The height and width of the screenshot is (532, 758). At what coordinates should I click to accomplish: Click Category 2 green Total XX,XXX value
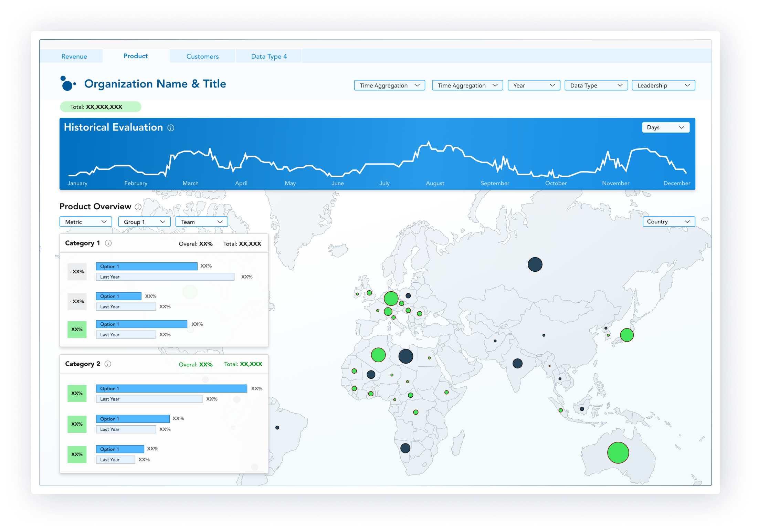(x=243, y=364)
